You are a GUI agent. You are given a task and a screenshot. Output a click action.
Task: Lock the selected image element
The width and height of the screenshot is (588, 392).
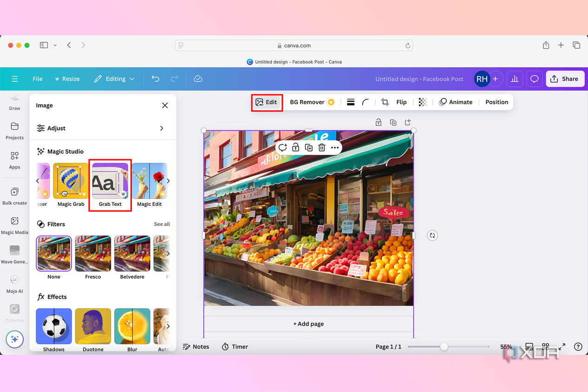[x=295, y=148]
